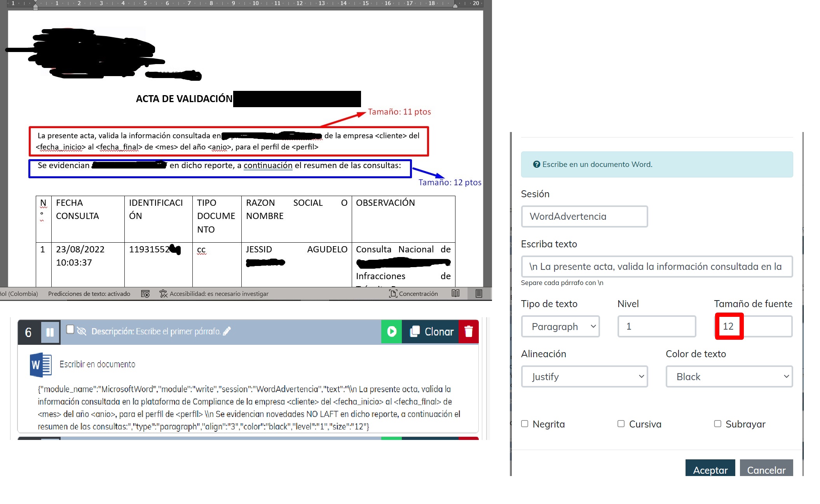Enable the Cursiva checkbox
Screen dimensions: 820x504
tap(621, 424)
